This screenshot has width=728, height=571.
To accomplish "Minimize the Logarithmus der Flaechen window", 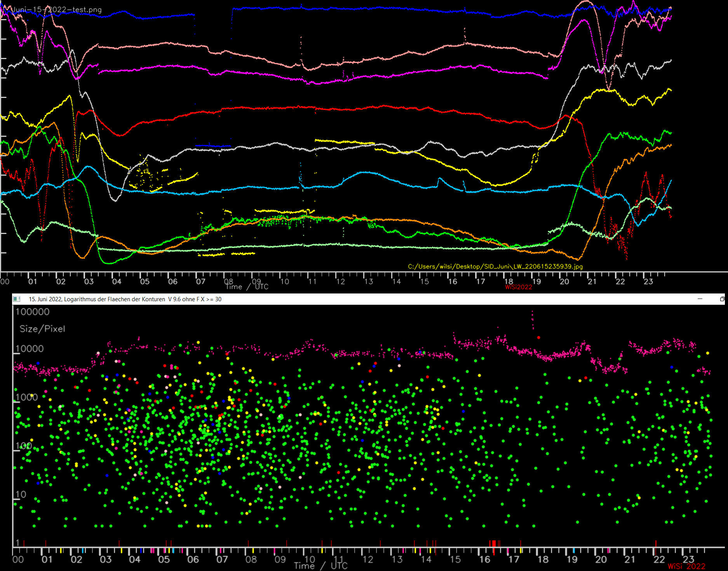I will 700,299.
